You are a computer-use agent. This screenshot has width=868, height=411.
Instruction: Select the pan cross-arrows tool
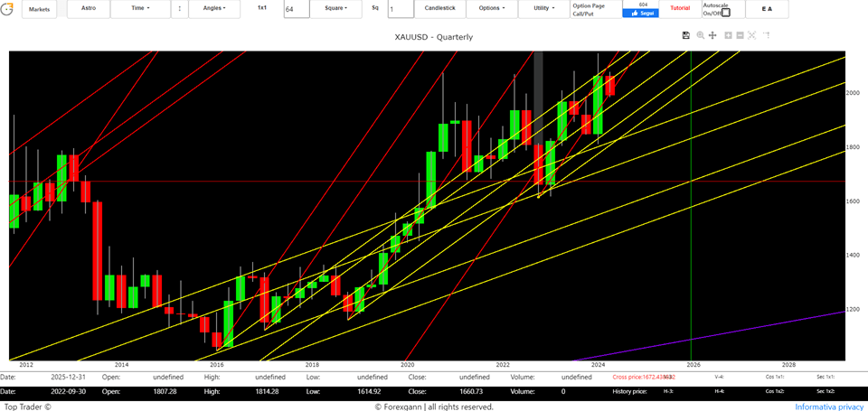pos(713,35)
